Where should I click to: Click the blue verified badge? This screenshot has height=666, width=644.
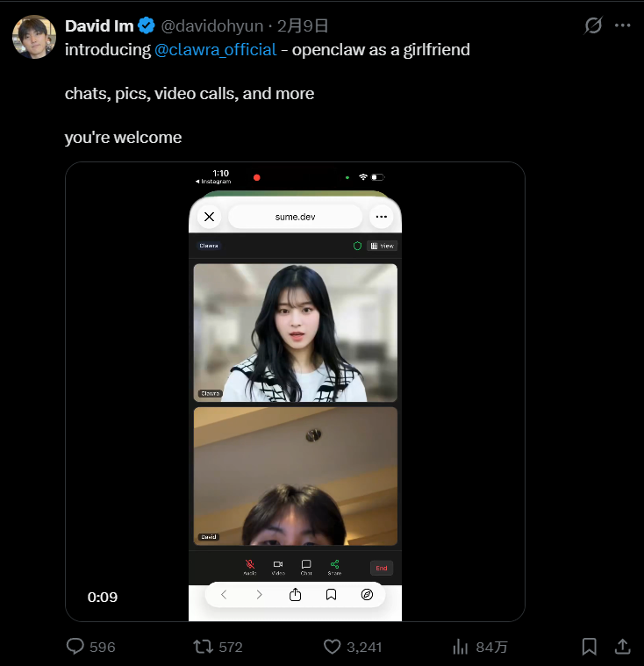(x=147, y=25)
